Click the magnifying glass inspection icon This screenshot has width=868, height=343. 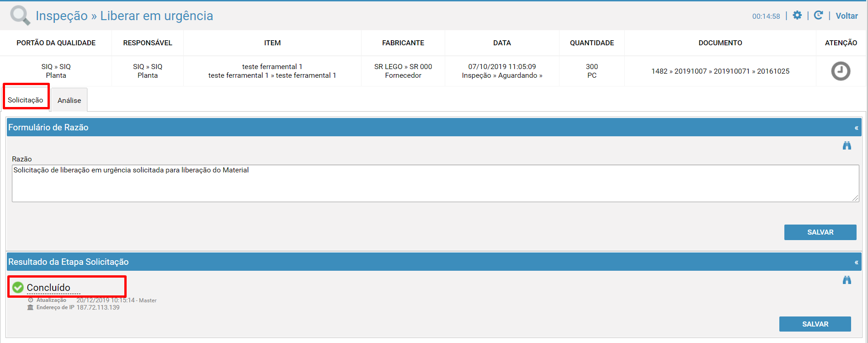tap(21, 15)
